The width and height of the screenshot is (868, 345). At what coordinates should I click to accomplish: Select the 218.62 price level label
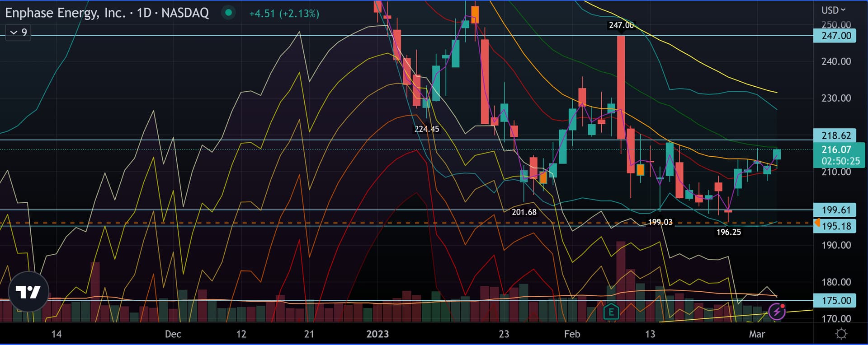click(835, 135)
